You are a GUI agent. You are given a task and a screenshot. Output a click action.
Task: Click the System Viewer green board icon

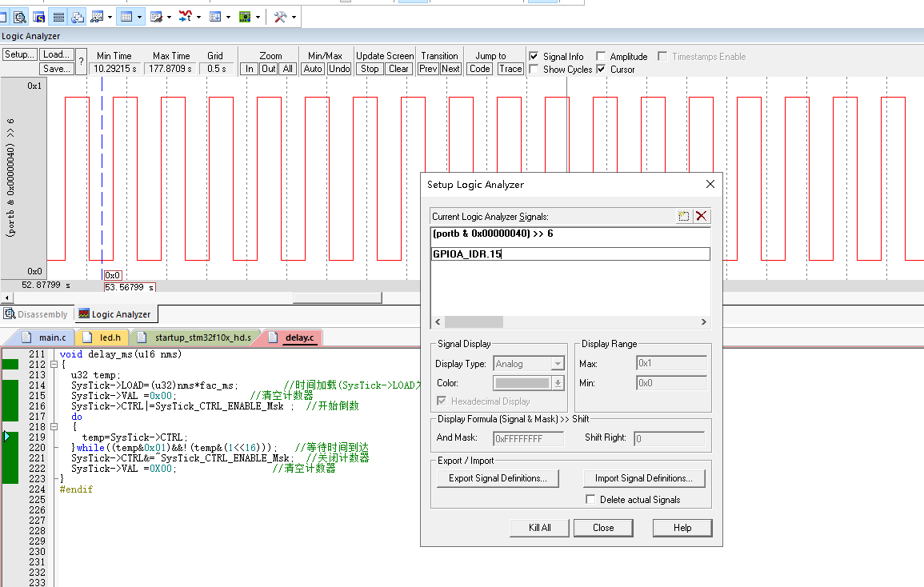(x=245, y=16)
